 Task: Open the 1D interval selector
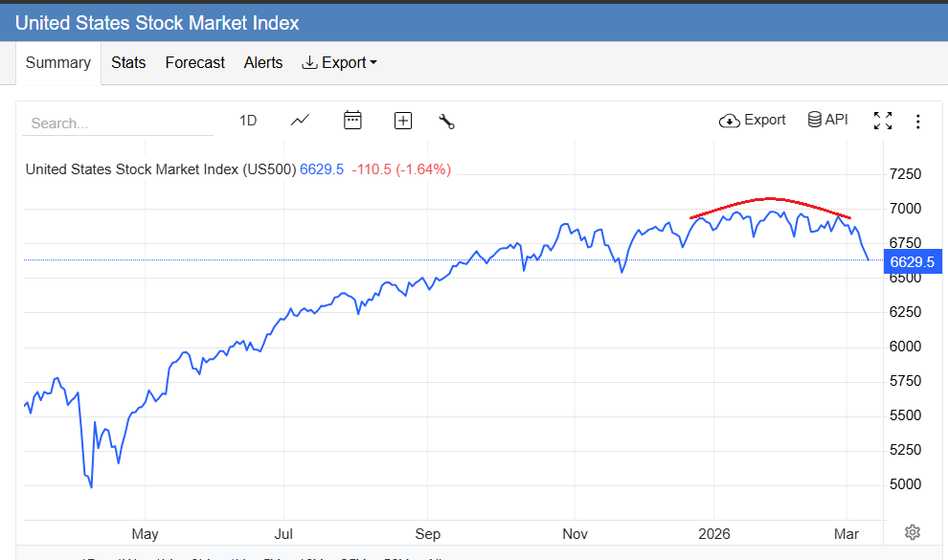[248, 121]
